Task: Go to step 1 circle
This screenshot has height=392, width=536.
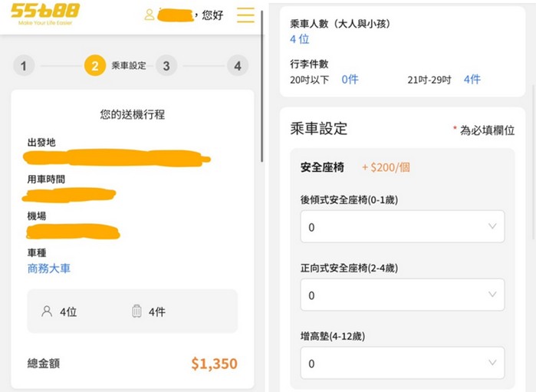Action: pyautogui.click(x=24, y=66)
